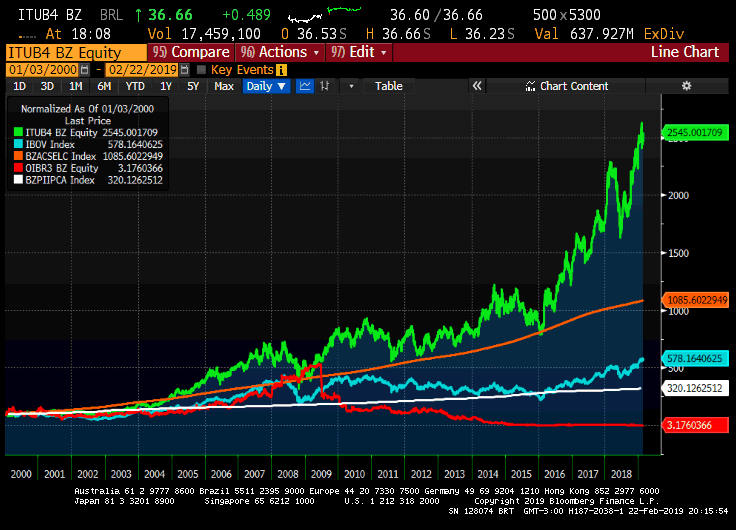The height and width of the screenshot is (530, 736).
Task: Click the white 320.1262512 axis value tag
Action: point(695,388)
